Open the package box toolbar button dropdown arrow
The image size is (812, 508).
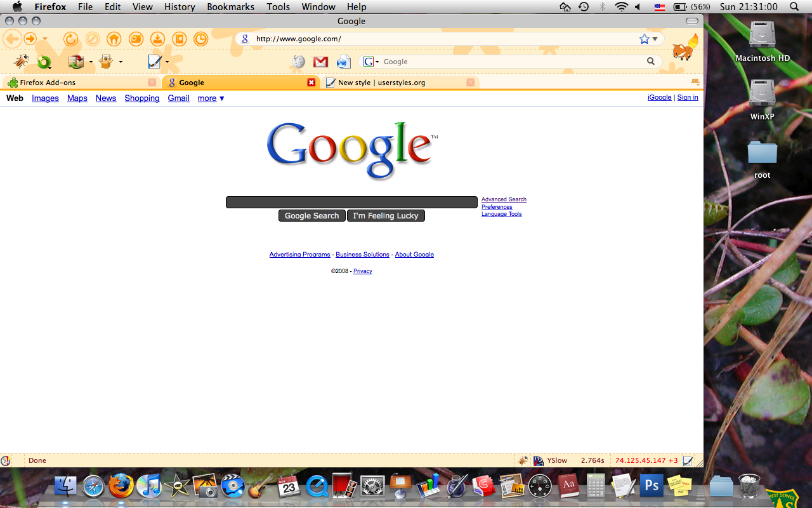point(121,62)
